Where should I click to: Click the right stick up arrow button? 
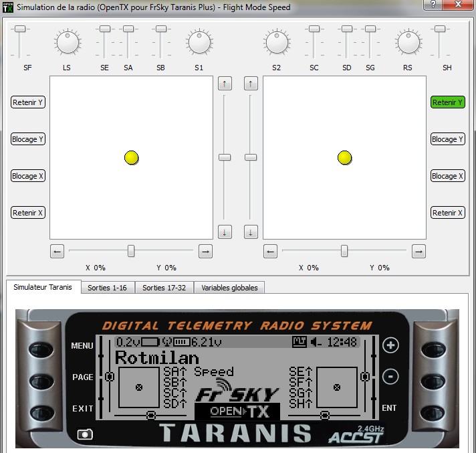coord(251,84)
